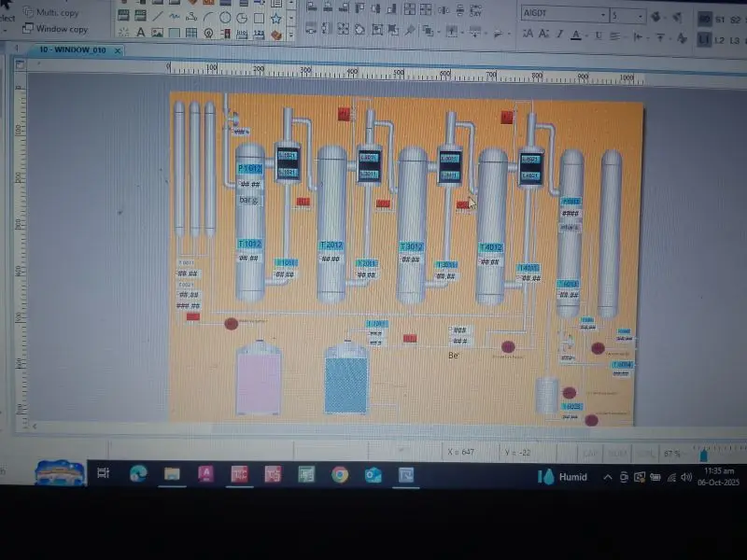Click the Multi. copy button
Viewport: 747px width, 560px height.
click(x=51, y=12)
